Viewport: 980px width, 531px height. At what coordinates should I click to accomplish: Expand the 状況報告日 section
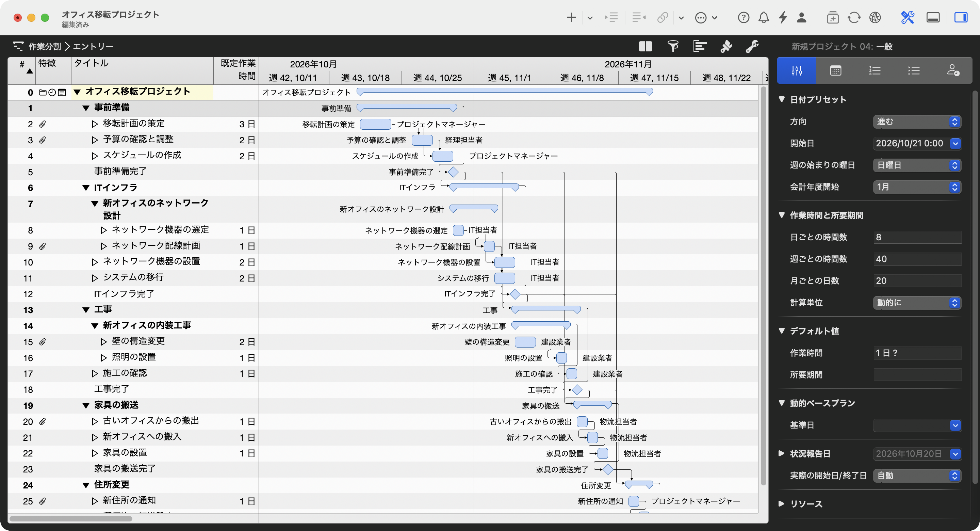tap(782, 453)
